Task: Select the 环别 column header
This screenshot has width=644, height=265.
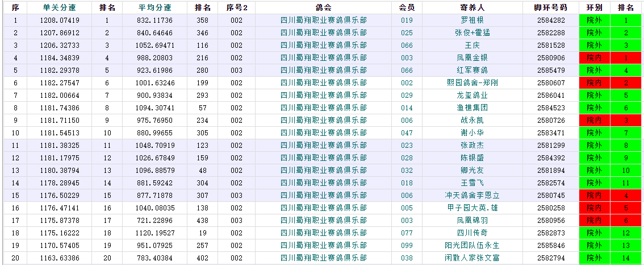Action: click(594, 7)
